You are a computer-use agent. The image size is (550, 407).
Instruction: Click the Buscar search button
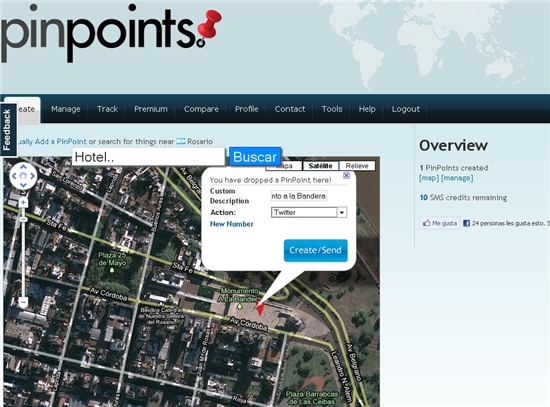(x=255, y=157)
